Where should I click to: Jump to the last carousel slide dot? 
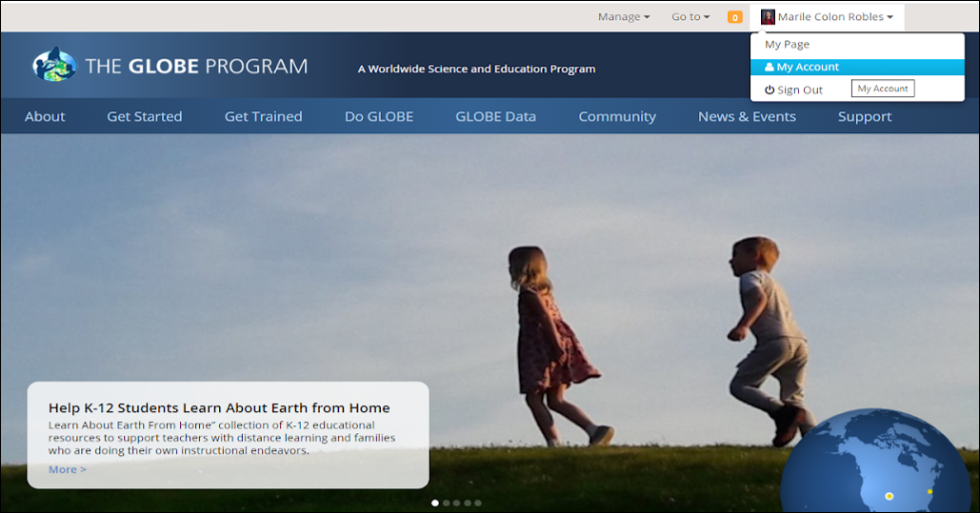point(478,503)
